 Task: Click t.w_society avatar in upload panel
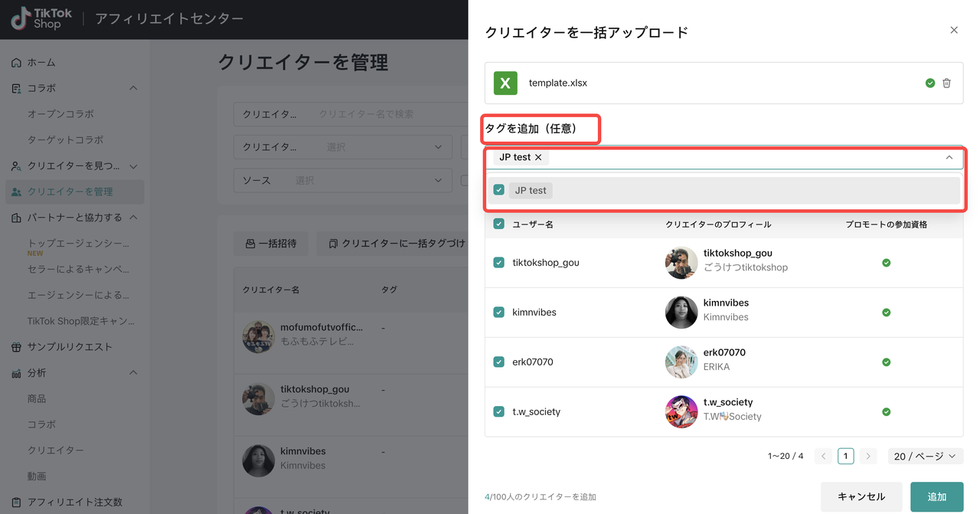point(681,411)
